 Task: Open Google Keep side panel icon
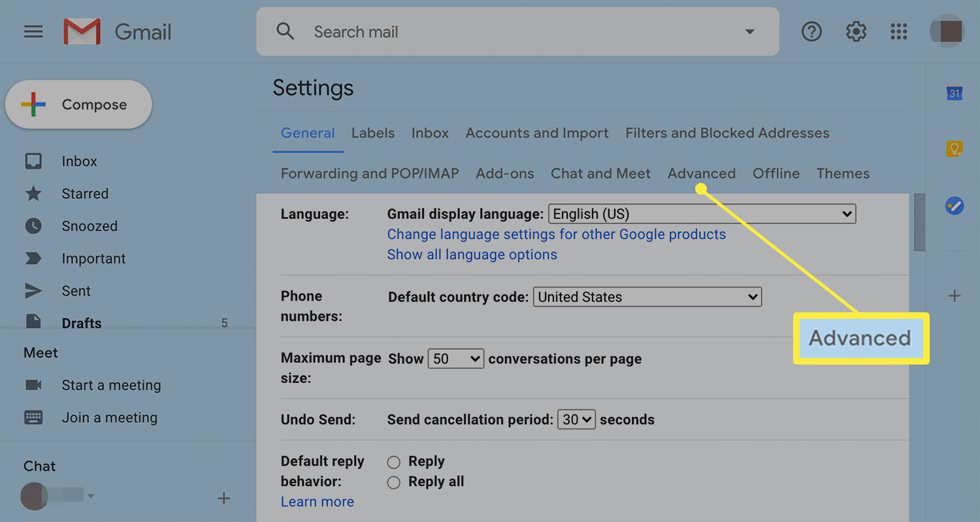955,149
